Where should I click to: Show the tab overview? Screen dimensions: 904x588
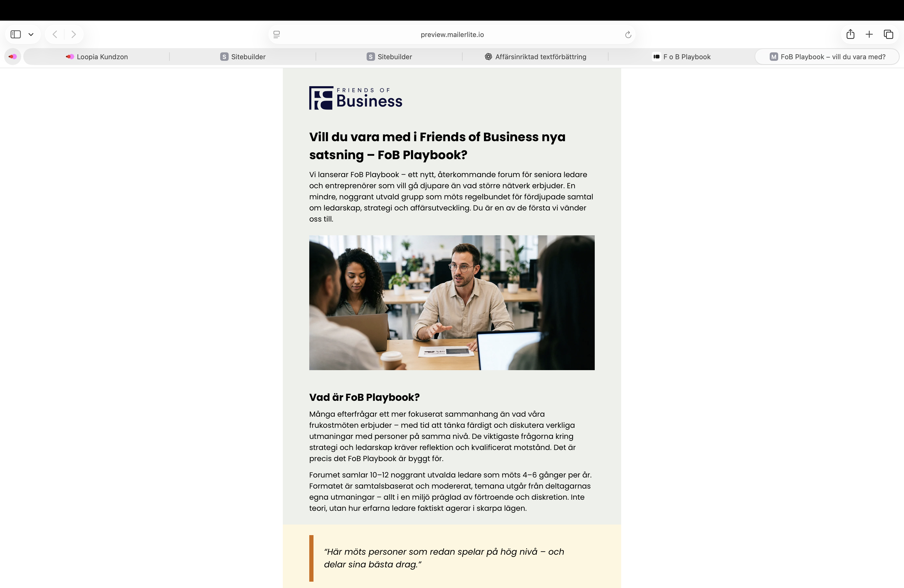tap(888, 35)
